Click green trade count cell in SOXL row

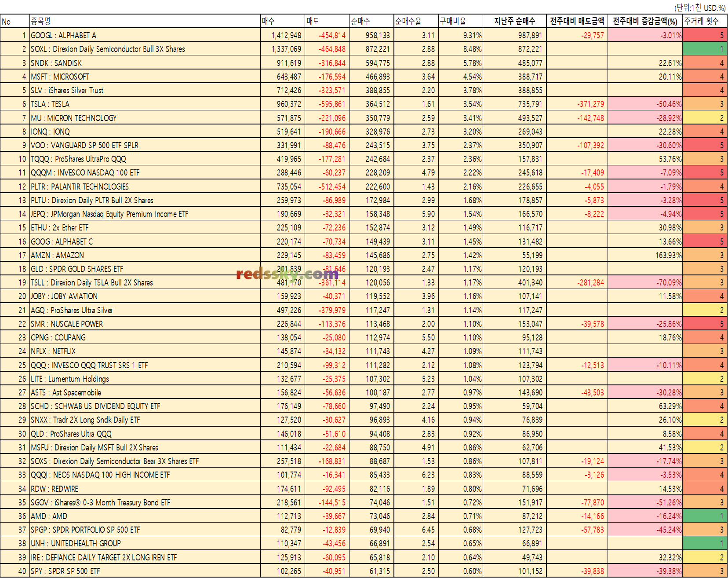pyautogui.click(x=705, y=49)
